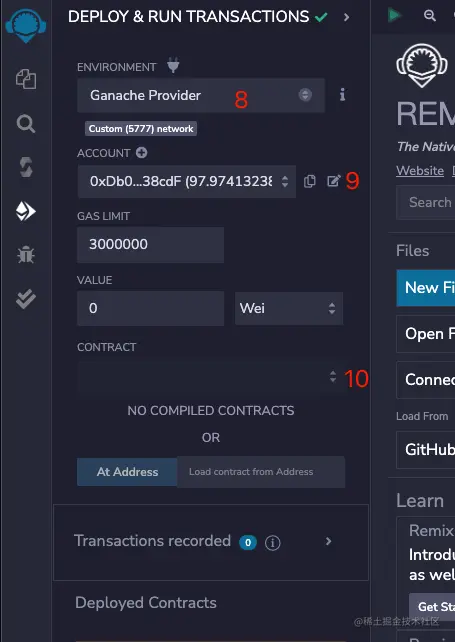Click the sign message edit icon
This screenshot has width=455, height=642.
click(x=333, y=181)
